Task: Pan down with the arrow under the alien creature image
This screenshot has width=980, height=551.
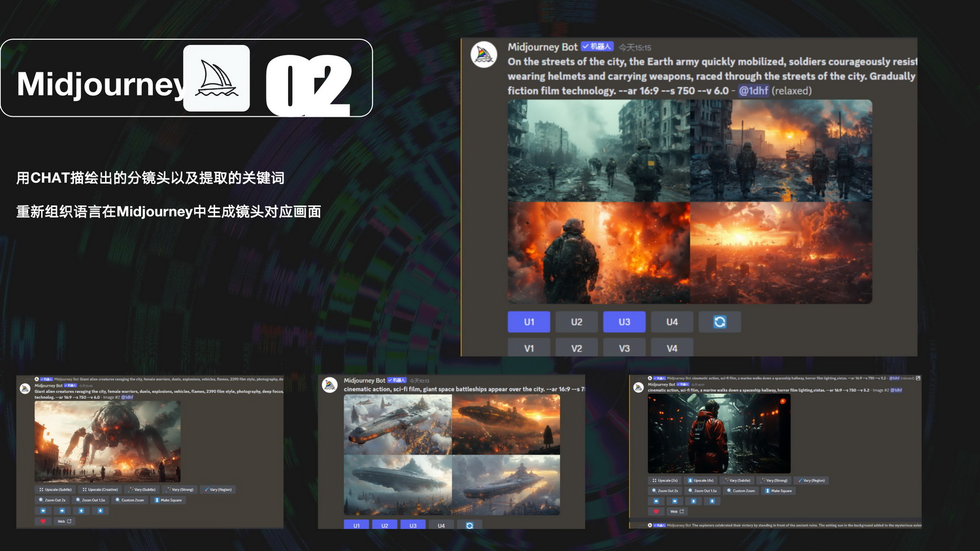Action: (x=100, y=511)
